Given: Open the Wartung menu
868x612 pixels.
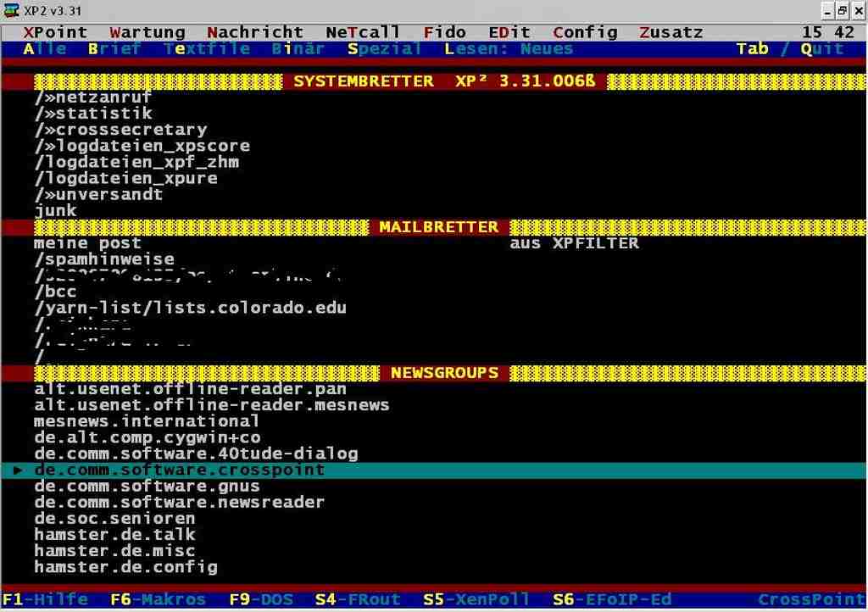Looking at the screenshot, I should 147,32.
